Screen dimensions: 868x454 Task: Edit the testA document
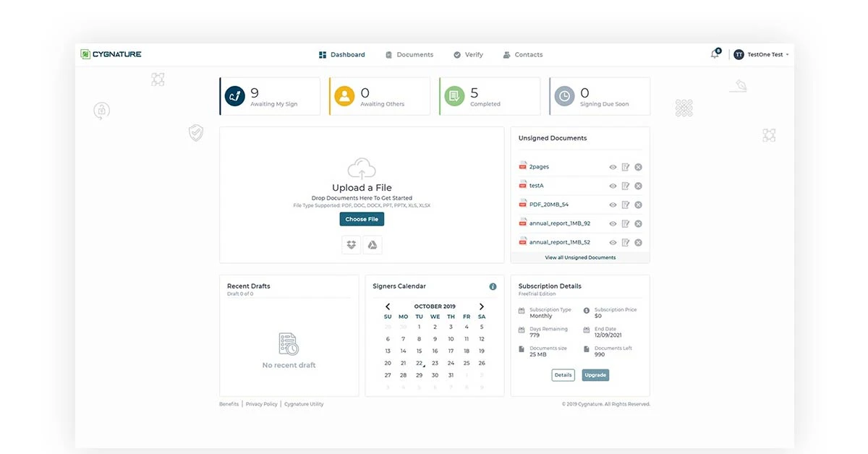[625, 185]
